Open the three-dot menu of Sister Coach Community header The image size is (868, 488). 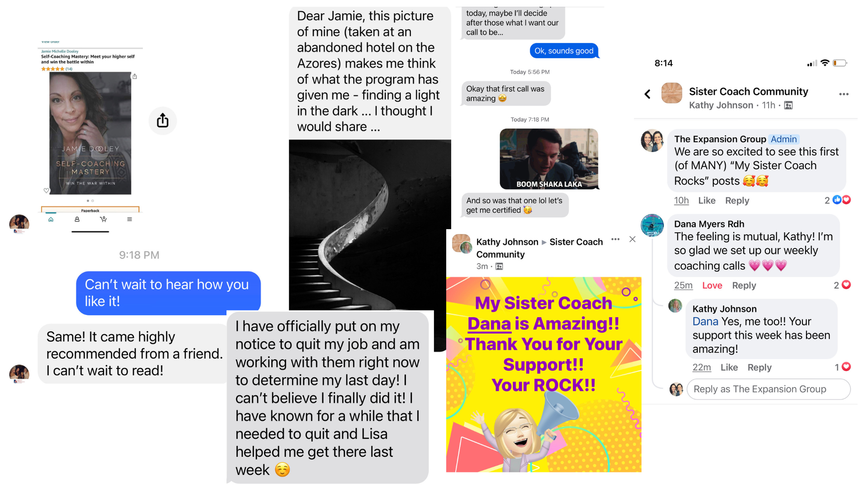pyautogui.click(x=844, y=94)
